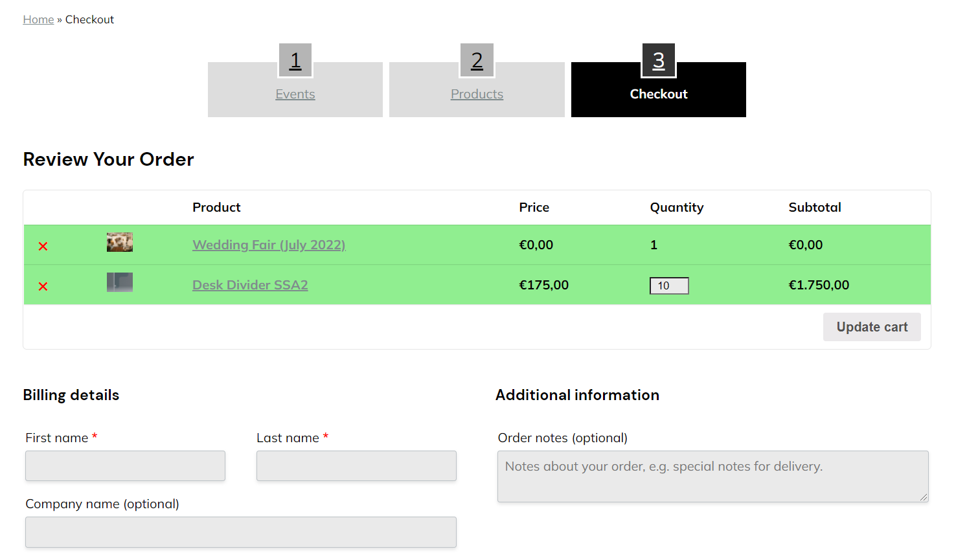Open the Desk Divider SSA2 thumbnail
The width and height of the screenshot is (956, 560).
point(120,282)
